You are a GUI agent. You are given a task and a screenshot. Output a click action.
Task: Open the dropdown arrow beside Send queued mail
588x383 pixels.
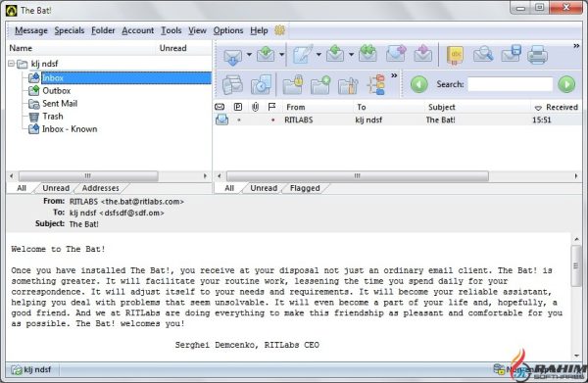pyautogui.click(x=281, y=55)
